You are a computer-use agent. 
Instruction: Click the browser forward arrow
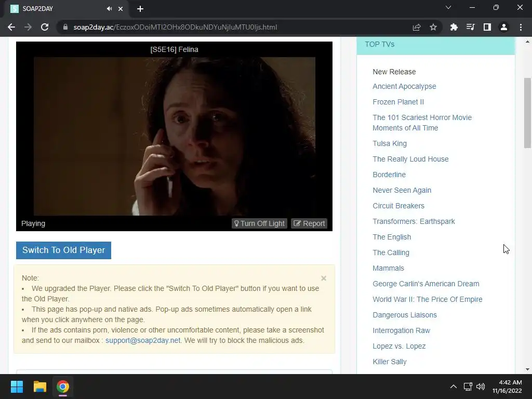(28, 27)
